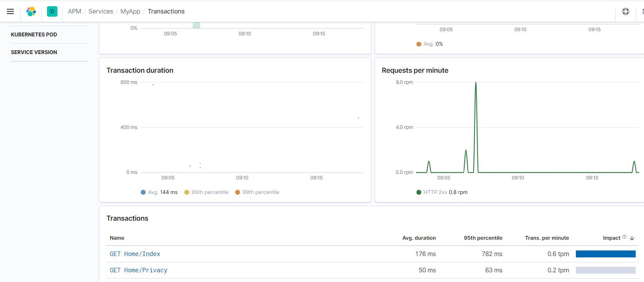The image size is (644, 282).
Task: Click the gray impact bar for Home/Privacy
Action: (x=606, y=270)
